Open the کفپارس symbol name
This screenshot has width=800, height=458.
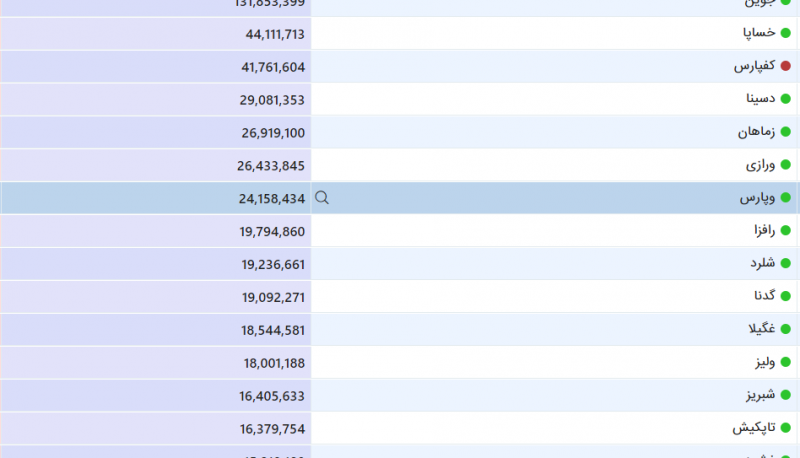coord(755,67)
